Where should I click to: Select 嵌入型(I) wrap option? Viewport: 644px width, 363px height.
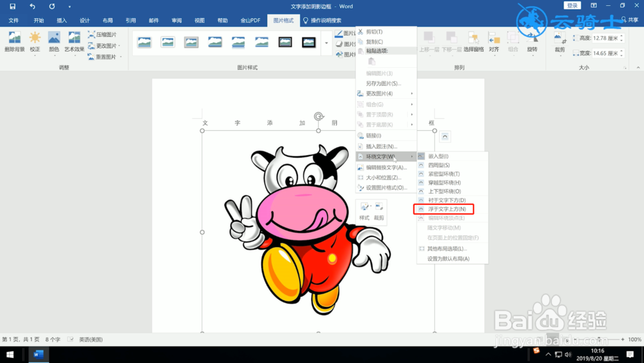[452, 156]
